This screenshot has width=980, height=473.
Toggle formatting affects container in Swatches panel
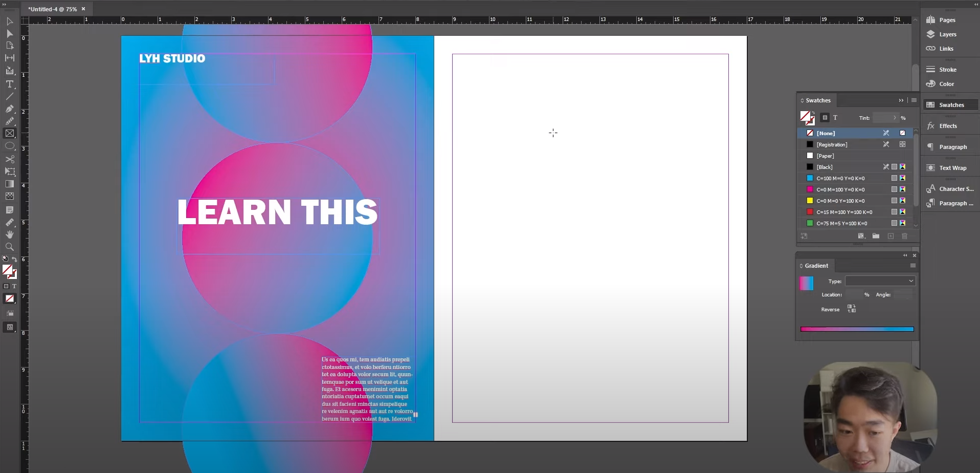click(825, 118)
